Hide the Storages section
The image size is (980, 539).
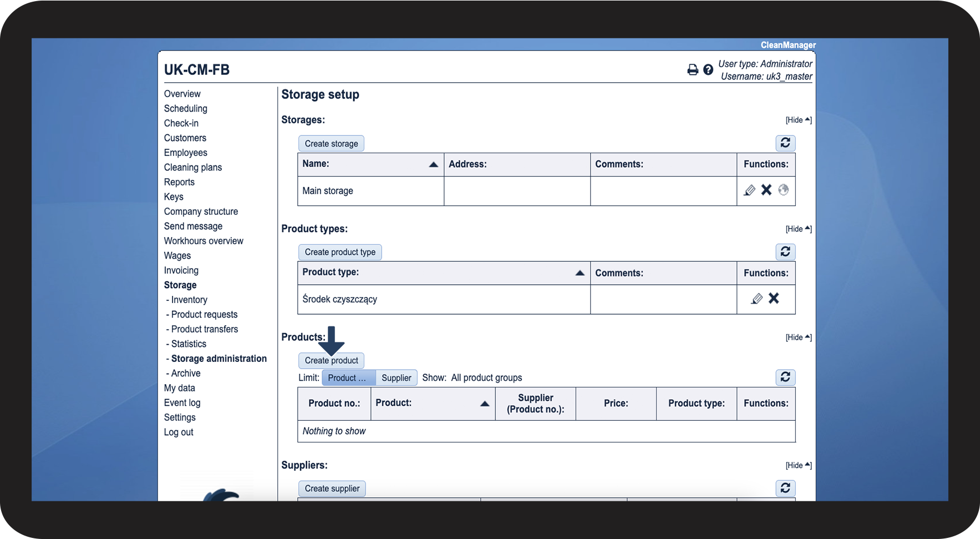tap(798, 120)
